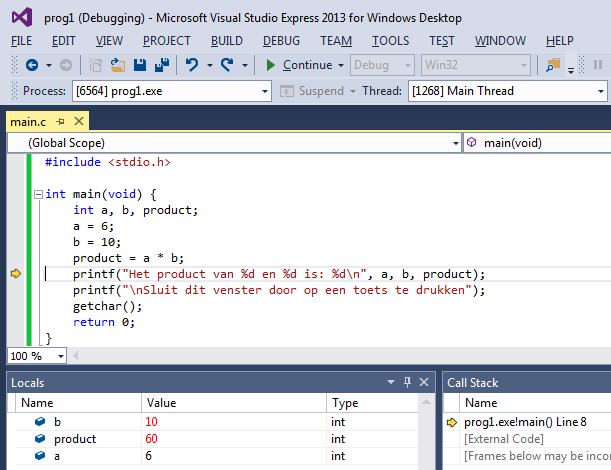Click the Save All icon

(x=161, y=65)
